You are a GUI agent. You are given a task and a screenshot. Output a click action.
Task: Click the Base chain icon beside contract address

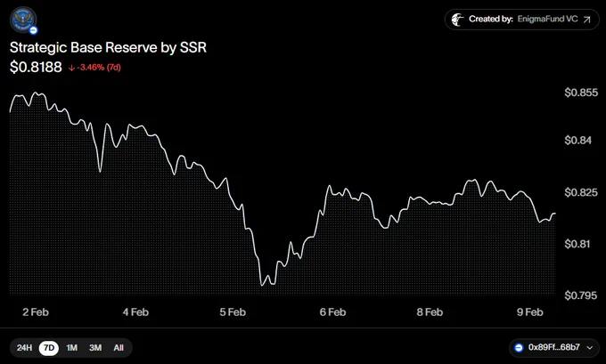(x=519, y=348)
